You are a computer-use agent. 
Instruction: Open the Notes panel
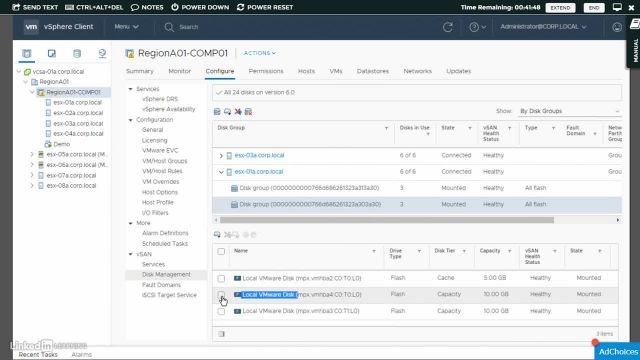[x=147, y=7]
